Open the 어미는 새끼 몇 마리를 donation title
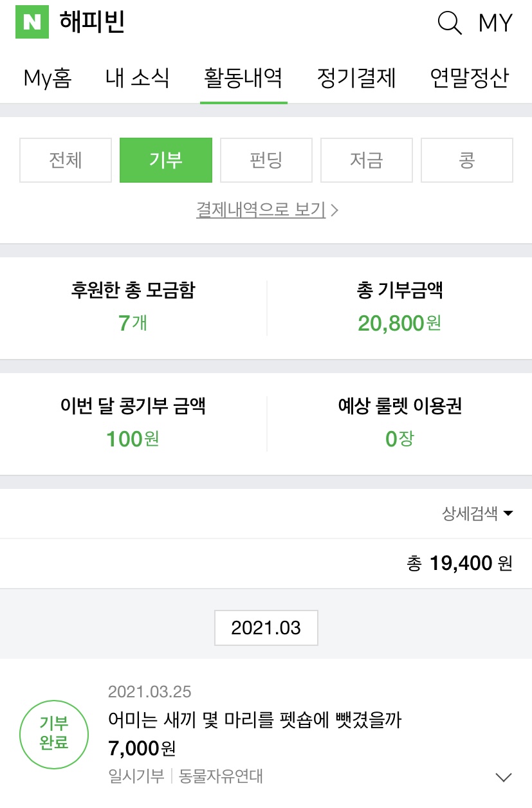This screenshot has height=808, width=532. 255,720
